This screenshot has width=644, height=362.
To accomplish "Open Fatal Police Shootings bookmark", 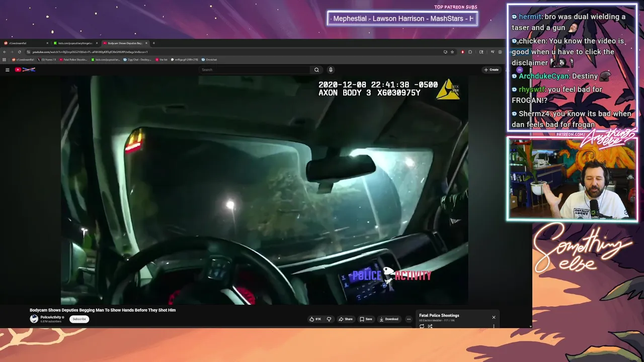I will click(x=73, y=60).
